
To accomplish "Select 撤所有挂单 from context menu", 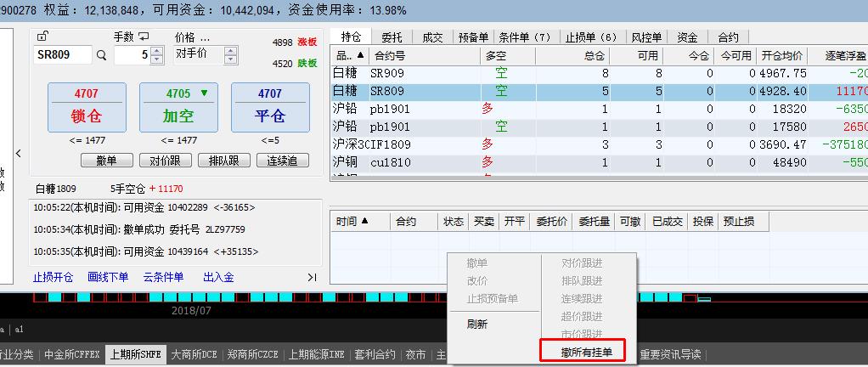I will 582,352.
